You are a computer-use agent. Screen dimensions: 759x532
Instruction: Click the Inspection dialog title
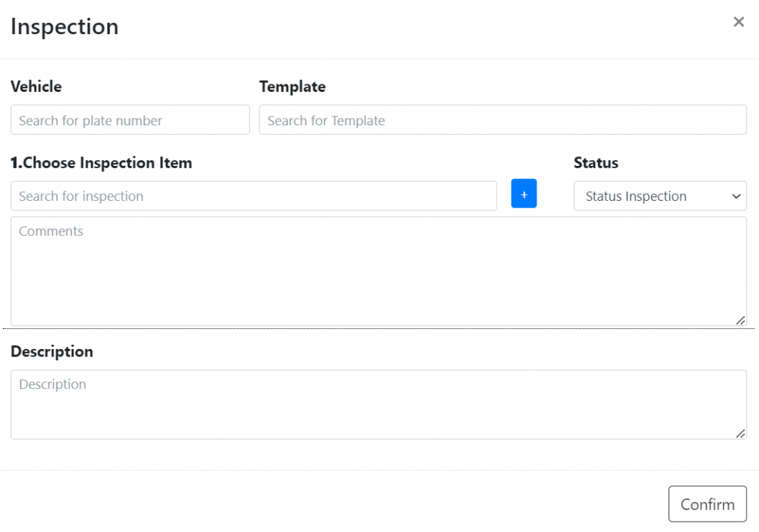pos(64,27)
